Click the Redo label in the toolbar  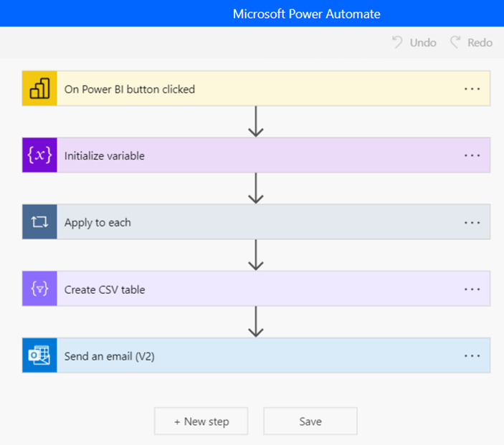click(480, 43)
